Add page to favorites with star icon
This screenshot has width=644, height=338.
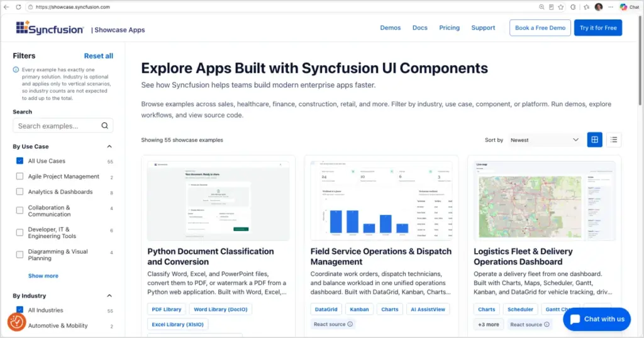point(560,7)
